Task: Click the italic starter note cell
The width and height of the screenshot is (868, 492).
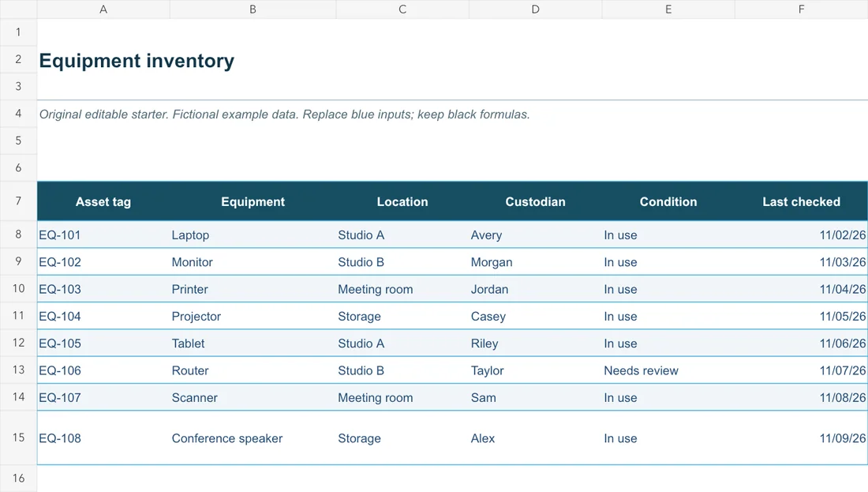Action: tap(285, 115)
